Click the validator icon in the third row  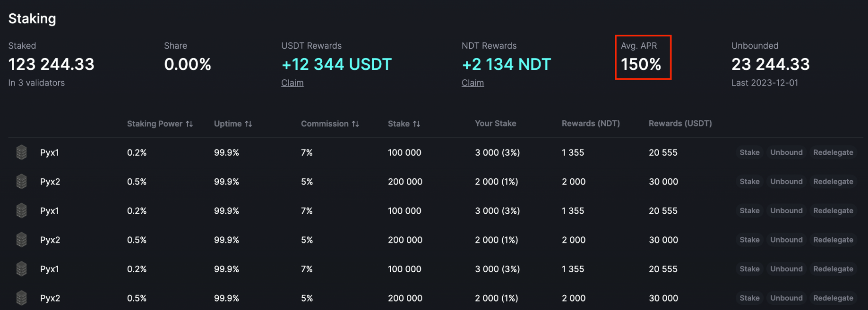pos(21,210)
